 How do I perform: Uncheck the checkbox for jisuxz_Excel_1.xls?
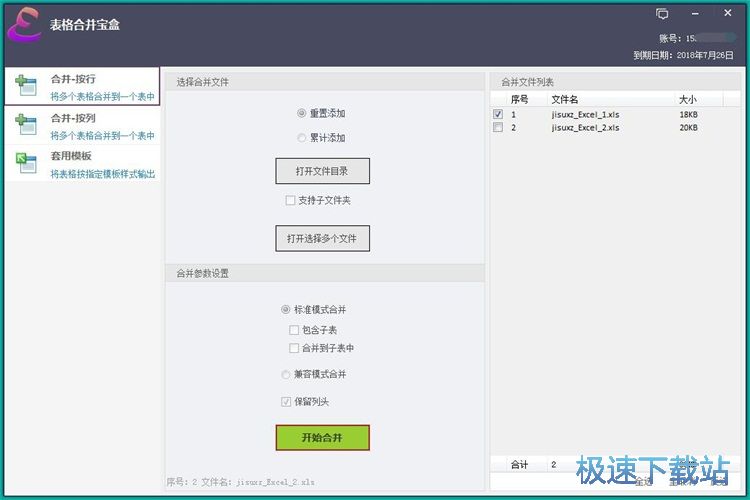498,114
